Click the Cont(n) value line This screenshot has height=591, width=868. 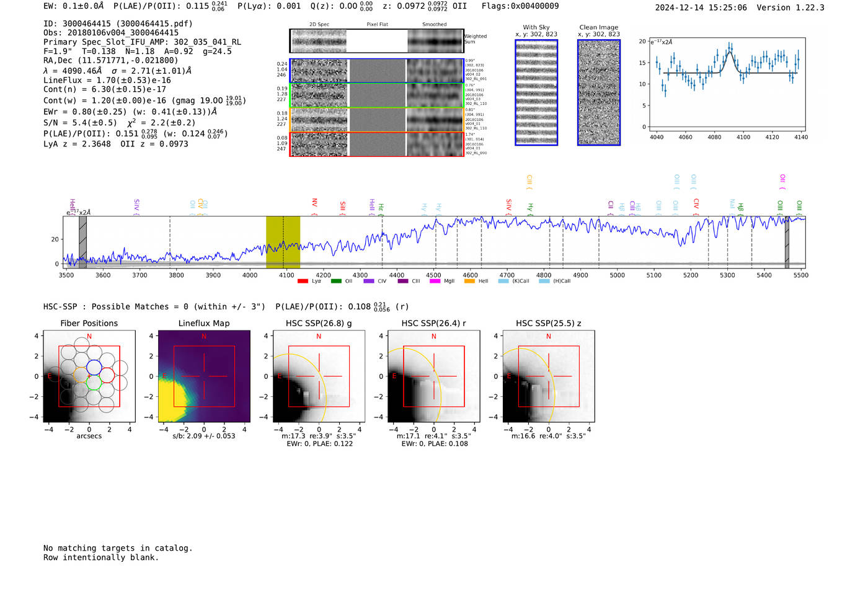tap(105, 89)
